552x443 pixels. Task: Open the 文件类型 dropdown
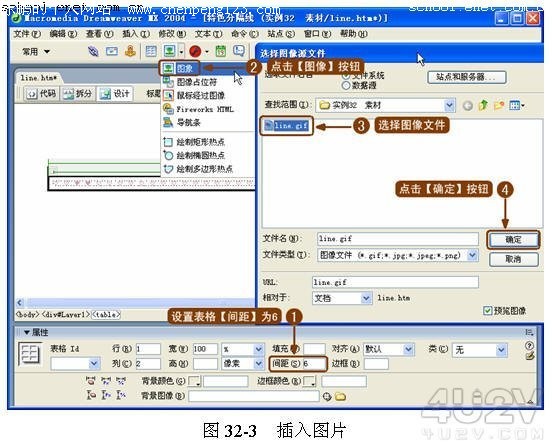coord(472,255)
